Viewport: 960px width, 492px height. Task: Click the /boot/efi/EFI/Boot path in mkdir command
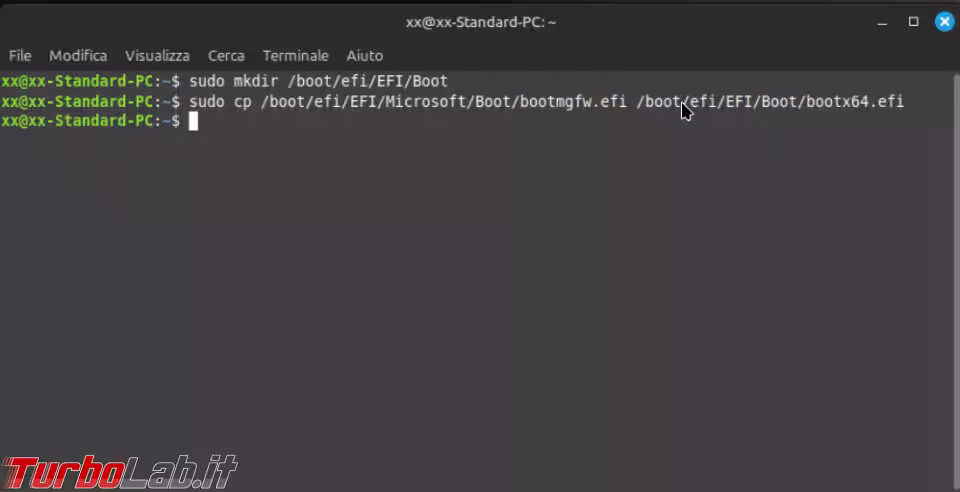coord(368,81)
